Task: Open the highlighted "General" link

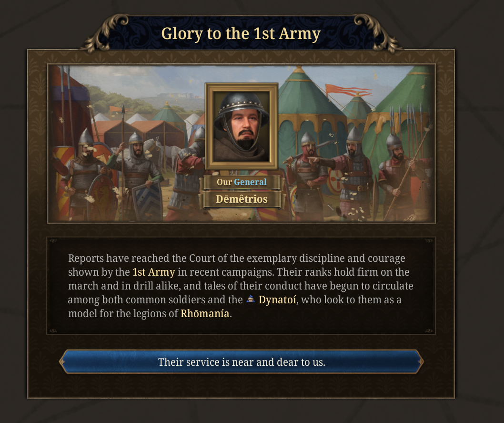Action: coord(250,182)
